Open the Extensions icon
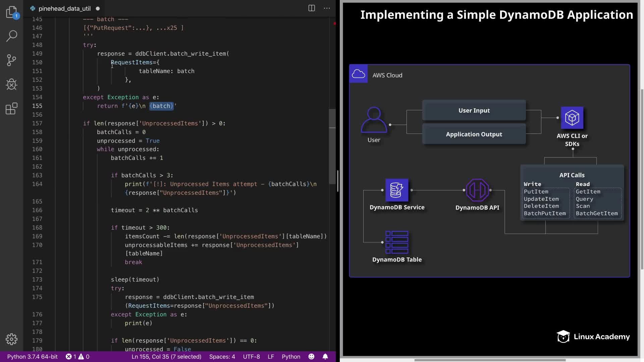644x362 pixels. tap(12, 109)
